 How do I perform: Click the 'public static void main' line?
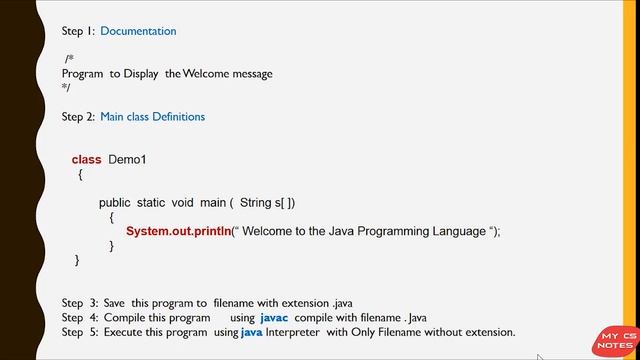(x=197, y=203)
